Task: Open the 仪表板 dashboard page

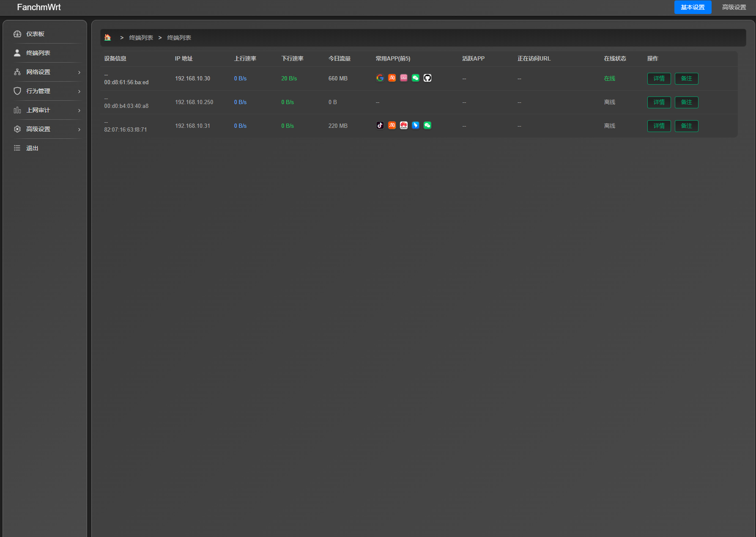Action: pyautogui.click(x=35, y=34)
